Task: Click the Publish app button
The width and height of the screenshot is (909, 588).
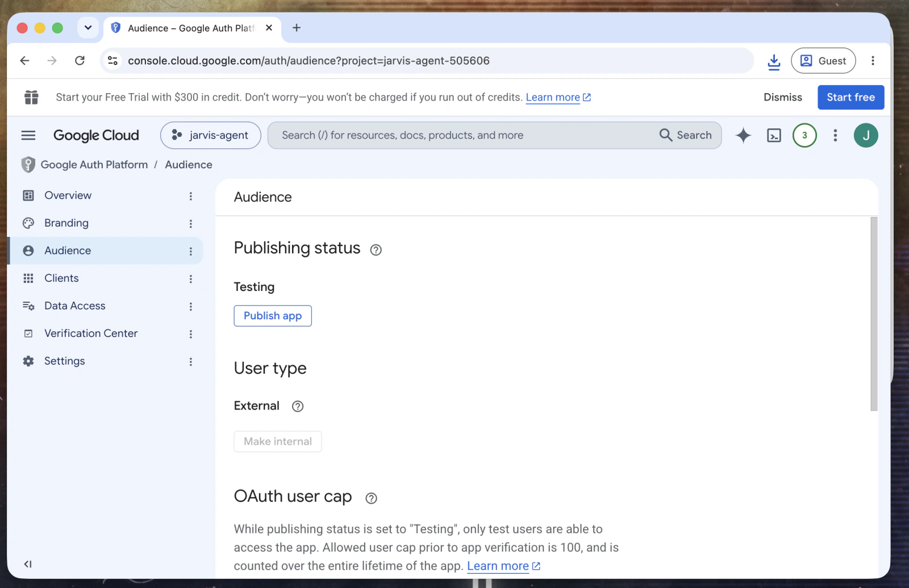Action: 273,316
